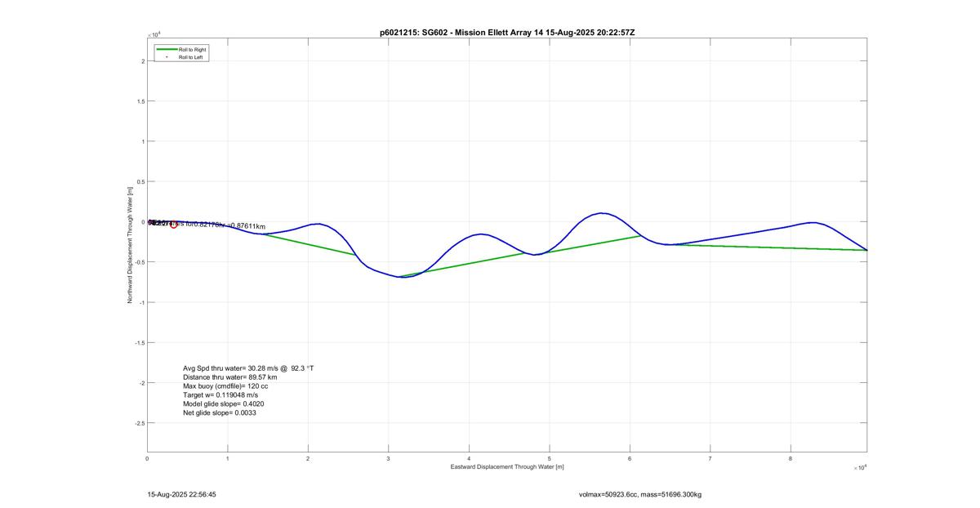The width and height of the screenshot is (980, 508).
Task: Click the 'Distance thru water= 89.57 km' line
Action: [229, 377]
